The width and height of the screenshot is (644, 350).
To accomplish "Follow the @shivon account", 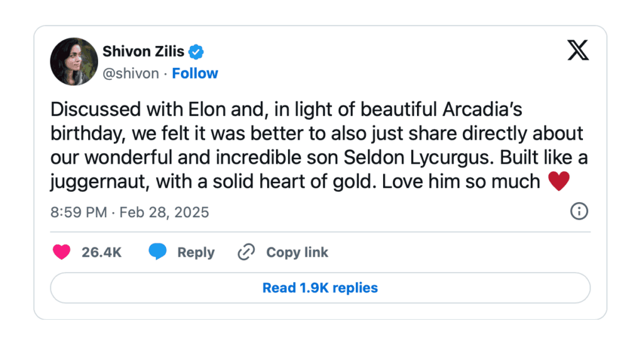I will [x=195, y=73].
